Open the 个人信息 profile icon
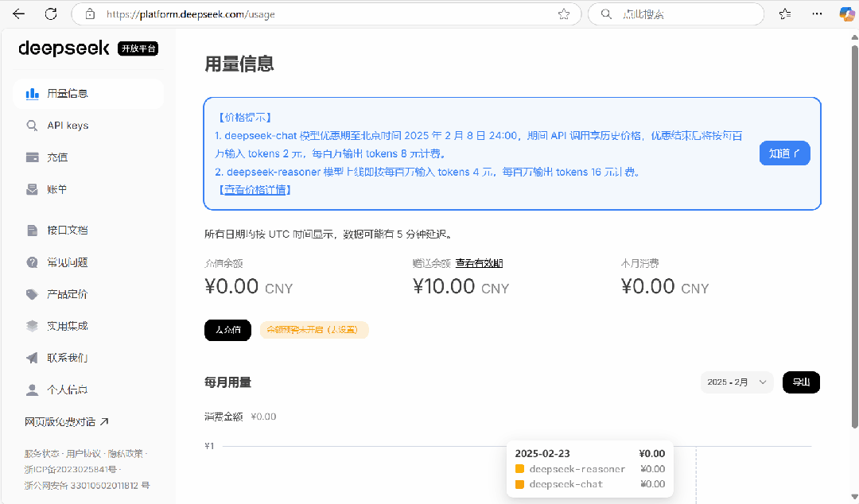Viewport: 859px width, 504px height. [x=32, y=389]
